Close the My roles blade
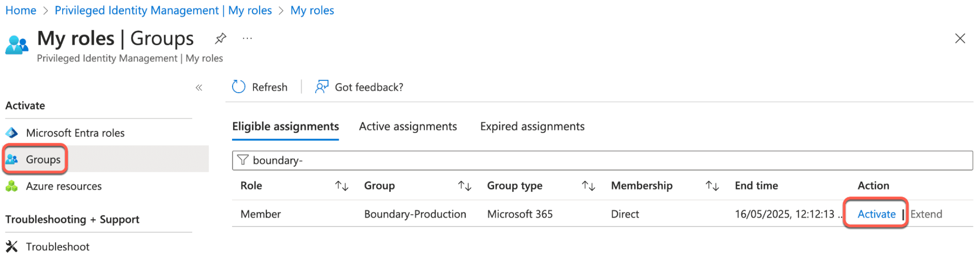980x274 pixels. 960,39
